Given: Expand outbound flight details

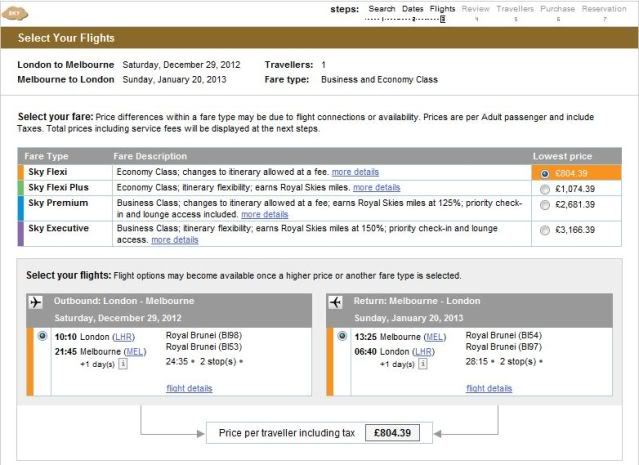Looking at the screenshot, I should 189,388.
